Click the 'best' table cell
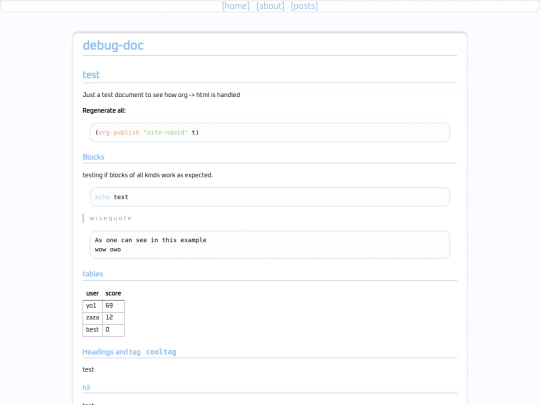The width and height of the screenshot is (540, 405). [93, 330]
